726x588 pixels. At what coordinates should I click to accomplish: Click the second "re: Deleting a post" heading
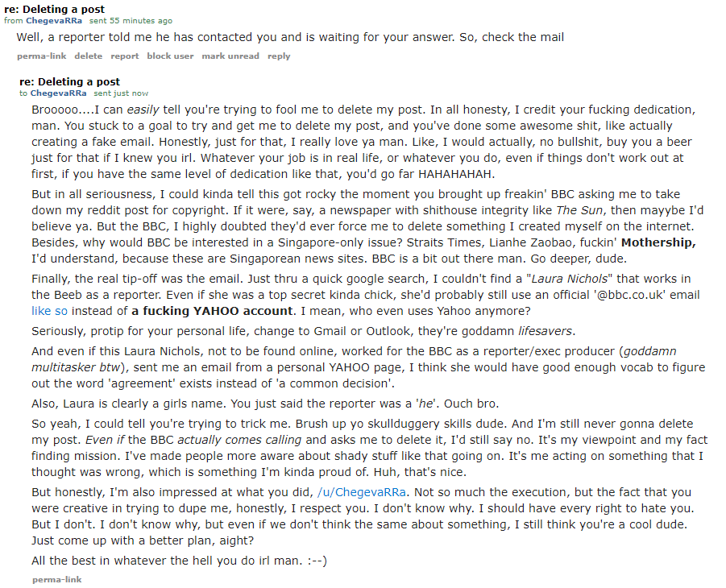tap(69, 81)
